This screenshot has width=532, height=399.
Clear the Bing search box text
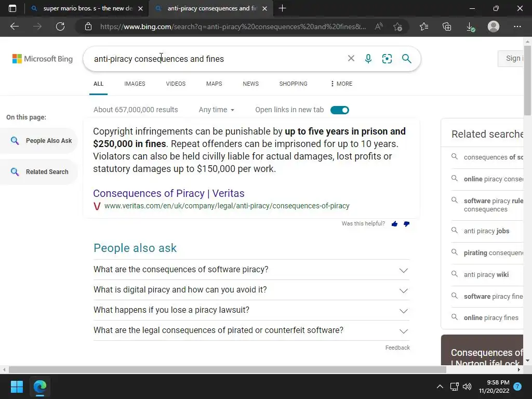[351, 59]
